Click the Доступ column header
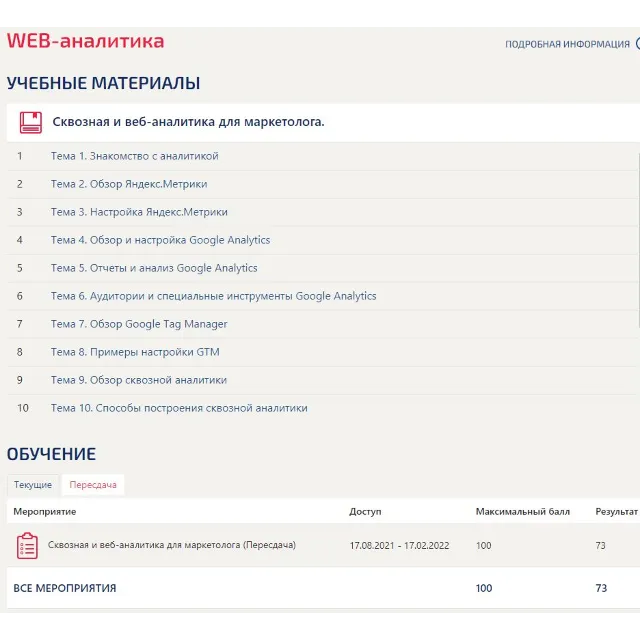 [x=365, y=511]
